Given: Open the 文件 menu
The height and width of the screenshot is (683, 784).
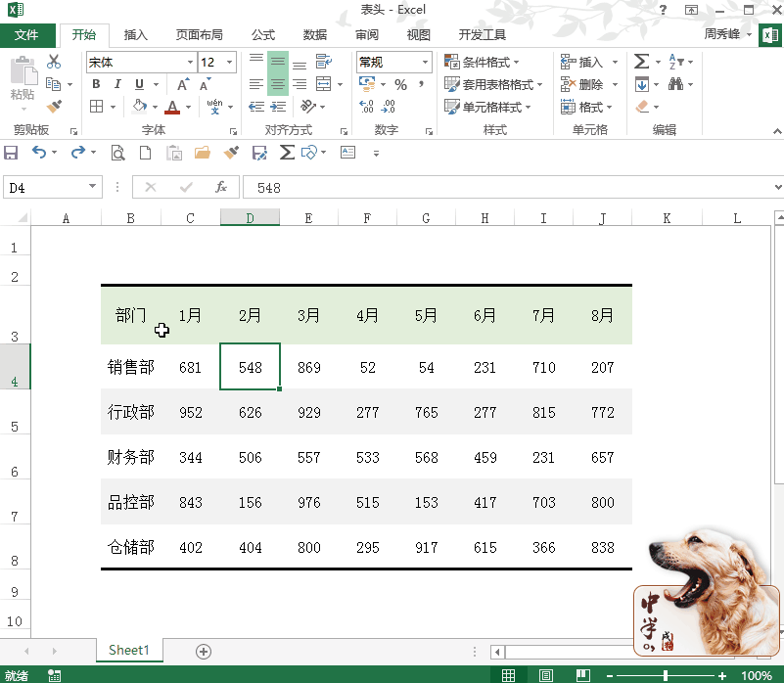Looking at the screenshot, I should coord(27,33).
